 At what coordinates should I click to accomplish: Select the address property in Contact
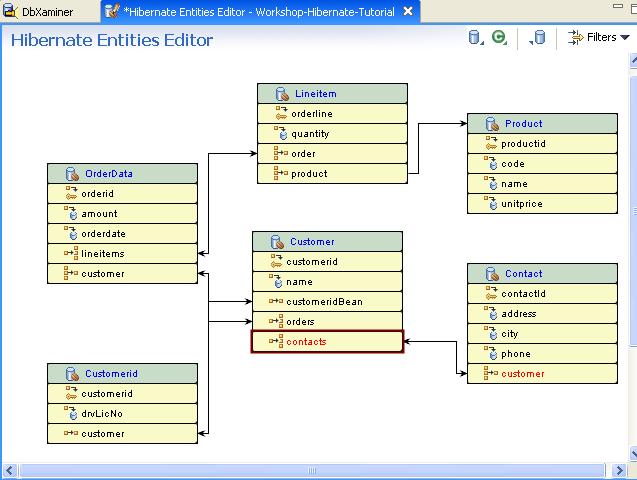[542, 314]
